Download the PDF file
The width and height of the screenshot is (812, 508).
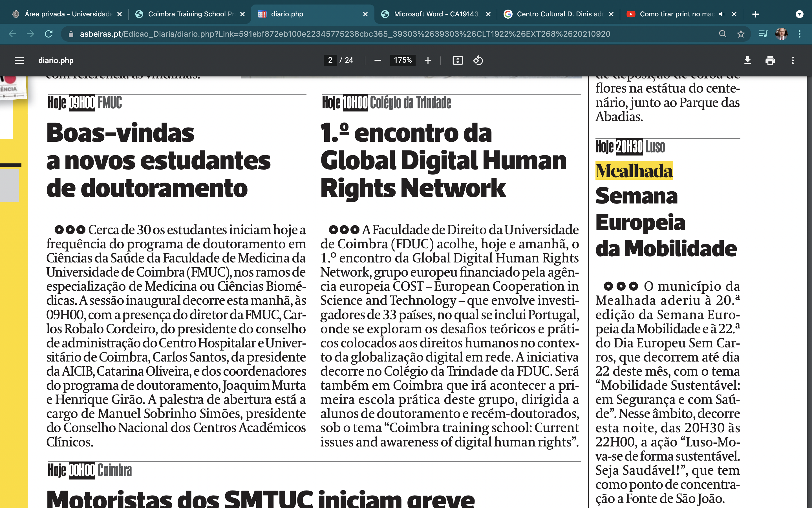pyautogui.click(x=748, y=60)
